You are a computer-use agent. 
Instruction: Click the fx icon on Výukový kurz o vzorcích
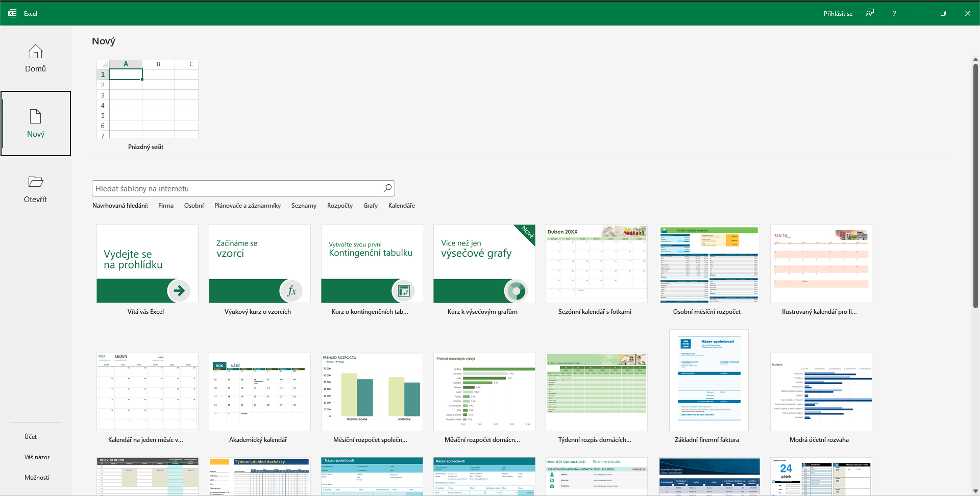tap(291, 291)
